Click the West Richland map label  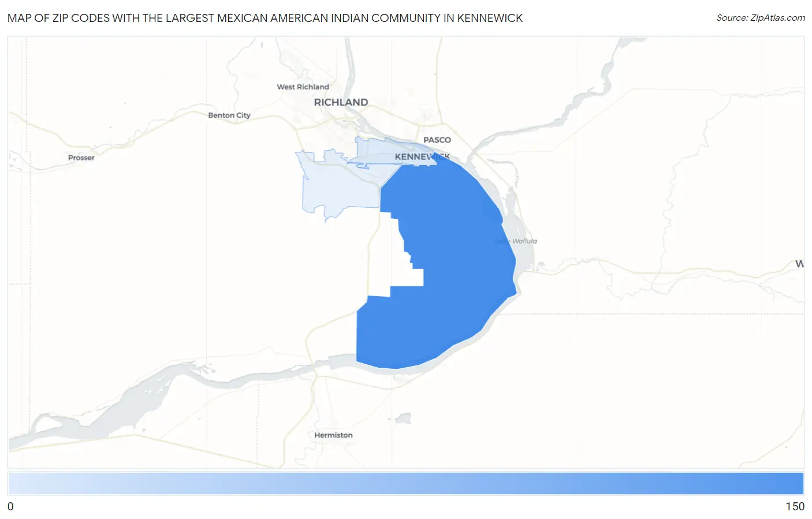click(x=303, y=87)
